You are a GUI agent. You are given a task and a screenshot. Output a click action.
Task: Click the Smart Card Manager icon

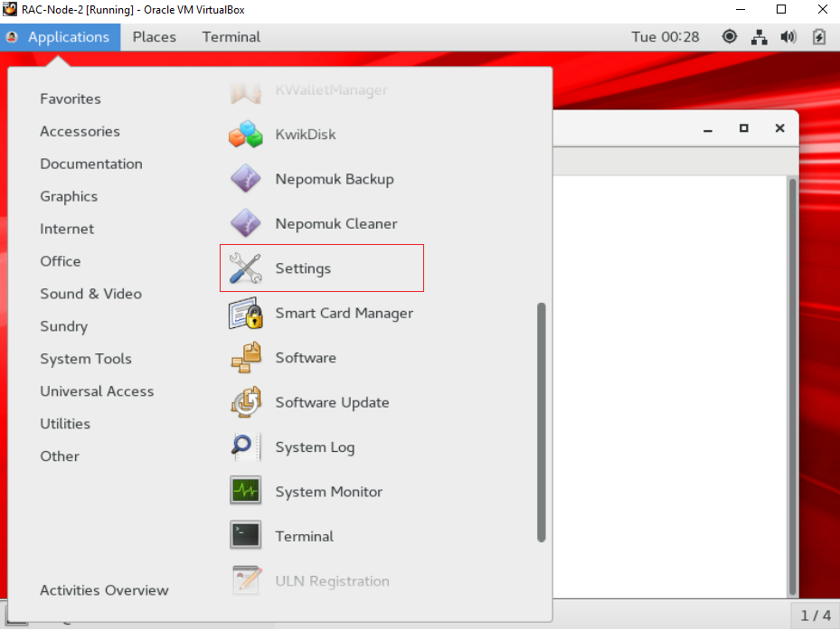tap(245, 313)
